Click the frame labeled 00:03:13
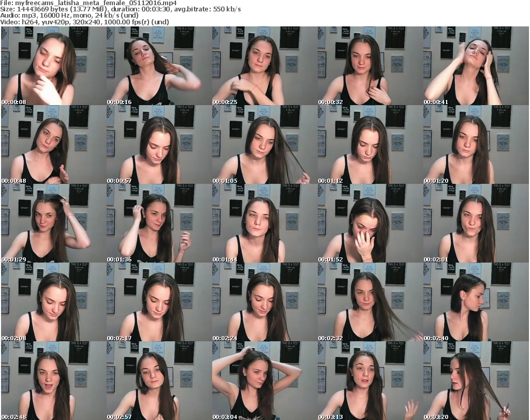The image size is (530, 420). tap(370, 381)
